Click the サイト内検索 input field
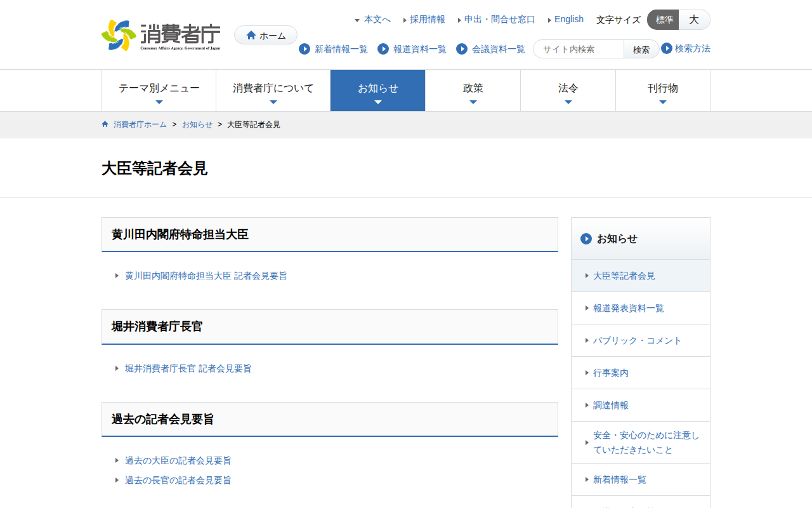Screen dimensions: 812x508 pyautogui.click(x=579, y=49)
